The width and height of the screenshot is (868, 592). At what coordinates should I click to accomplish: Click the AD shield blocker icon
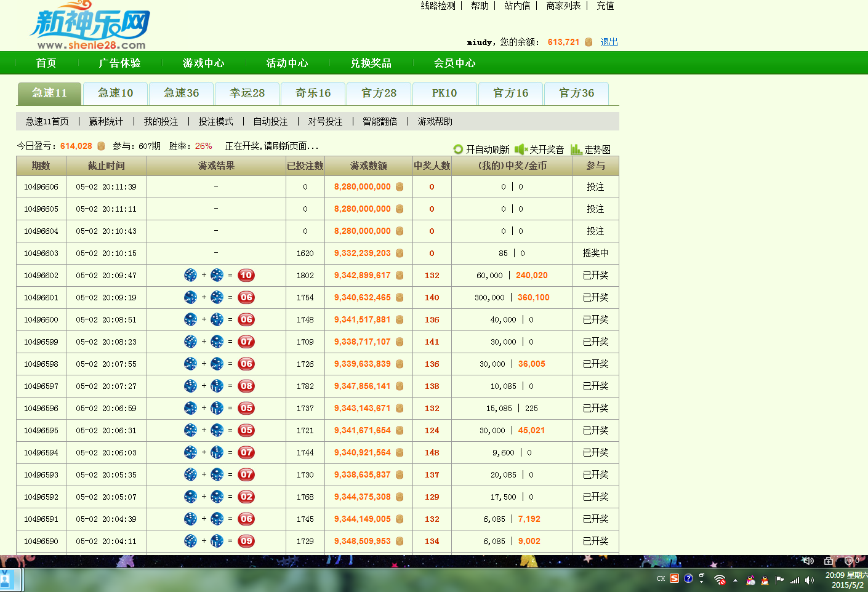(x=849, y=561)
